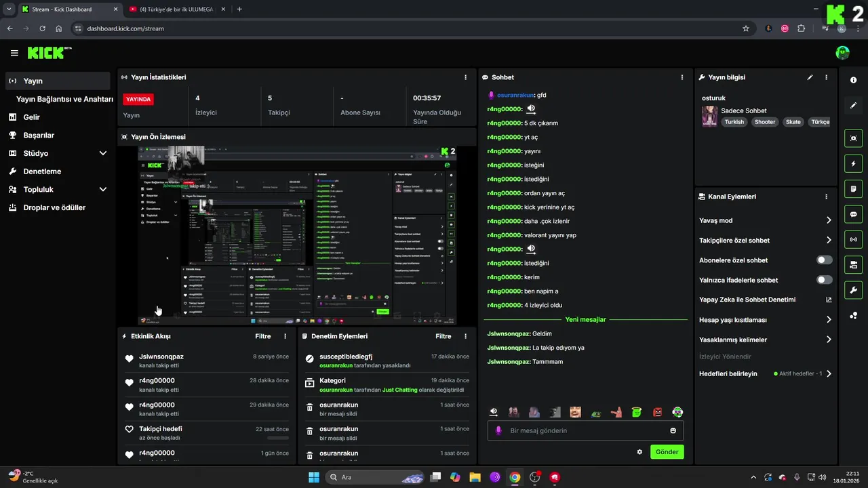Reload the browser page
The height and width of the screenshot is (488, 868).
pyautogui.click(x=43, y=28)
